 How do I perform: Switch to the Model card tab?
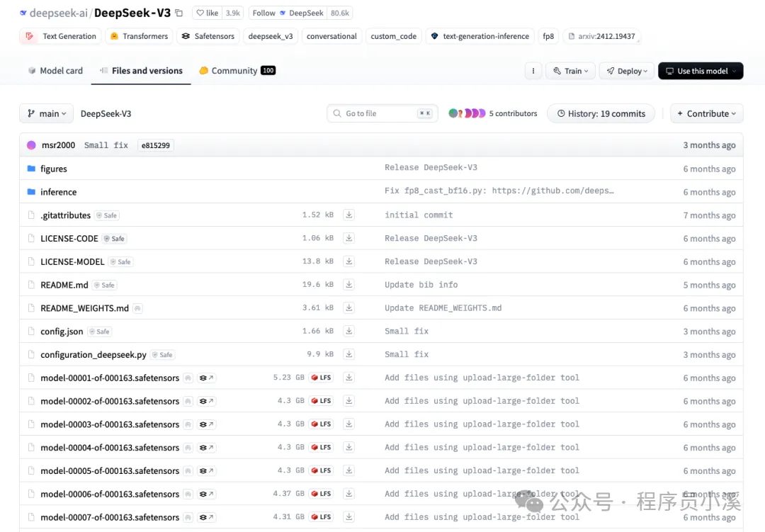56,71
